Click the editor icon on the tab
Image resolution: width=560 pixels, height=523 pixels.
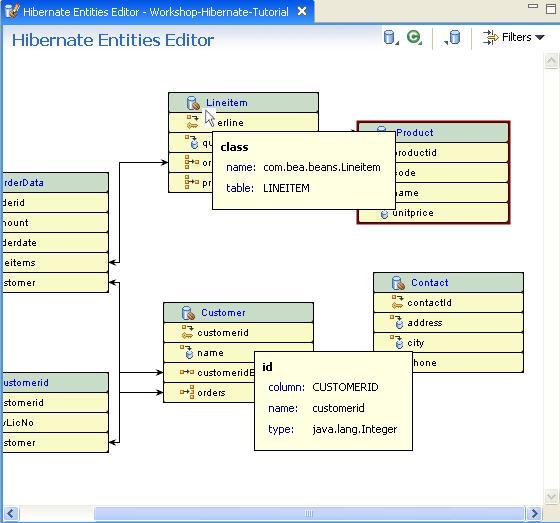12,11
